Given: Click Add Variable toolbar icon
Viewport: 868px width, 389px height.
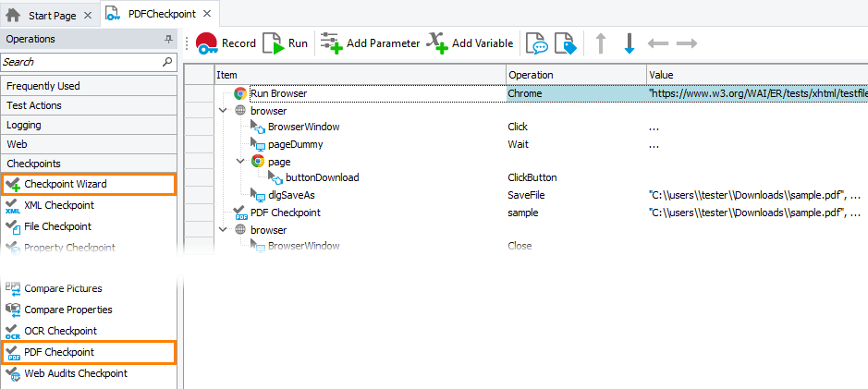Looking at the screenshot, I should click(470, 43).
